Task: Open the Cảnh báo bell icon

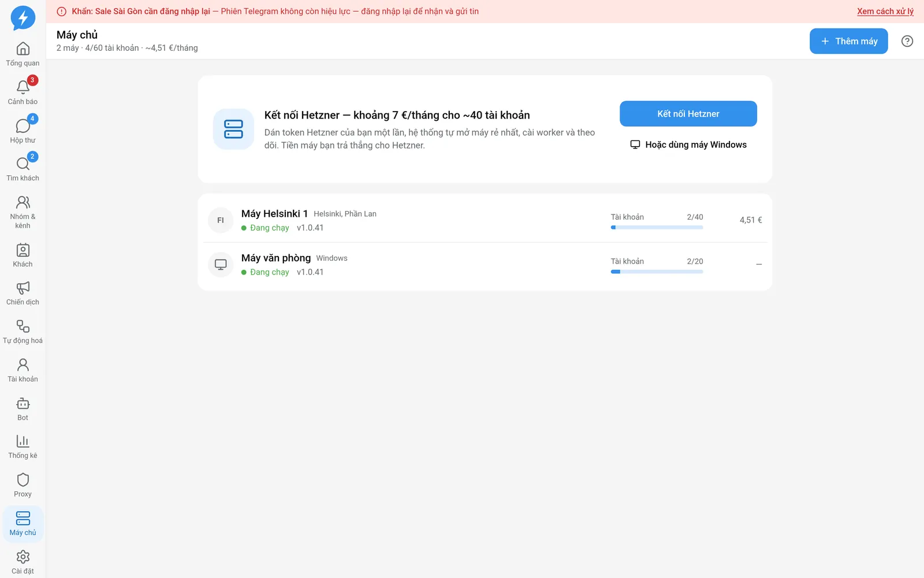Action: (23, 87)
